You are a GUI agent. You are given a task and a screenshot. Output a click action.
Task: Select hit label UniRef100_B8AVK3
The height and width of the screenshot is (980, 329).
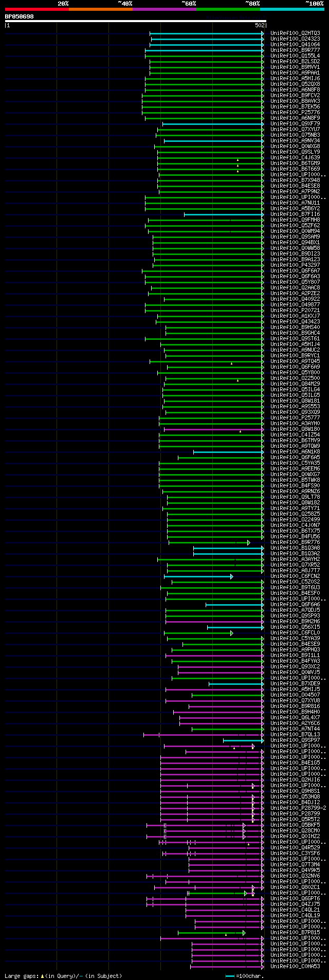click(295, 101)
